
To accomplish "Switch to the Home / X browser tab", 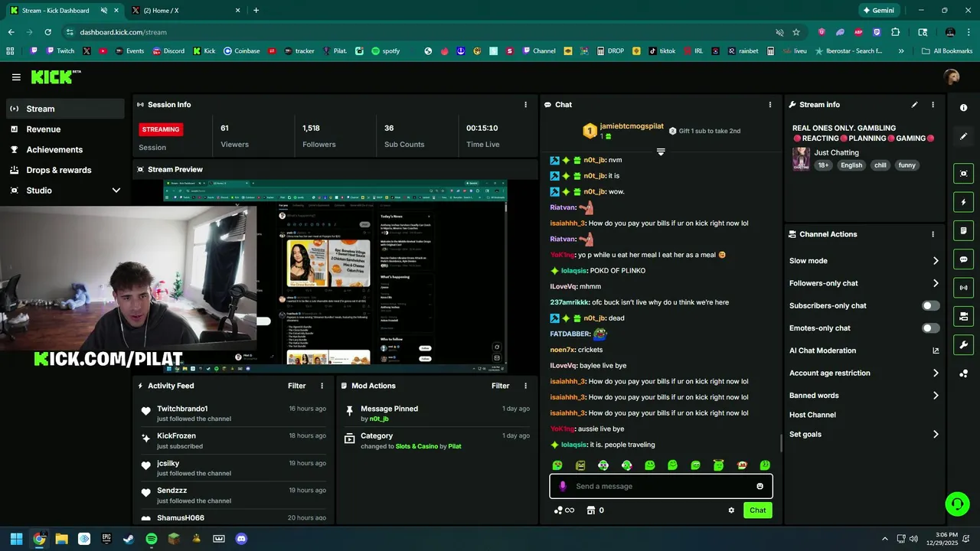I will coord(185,11).
